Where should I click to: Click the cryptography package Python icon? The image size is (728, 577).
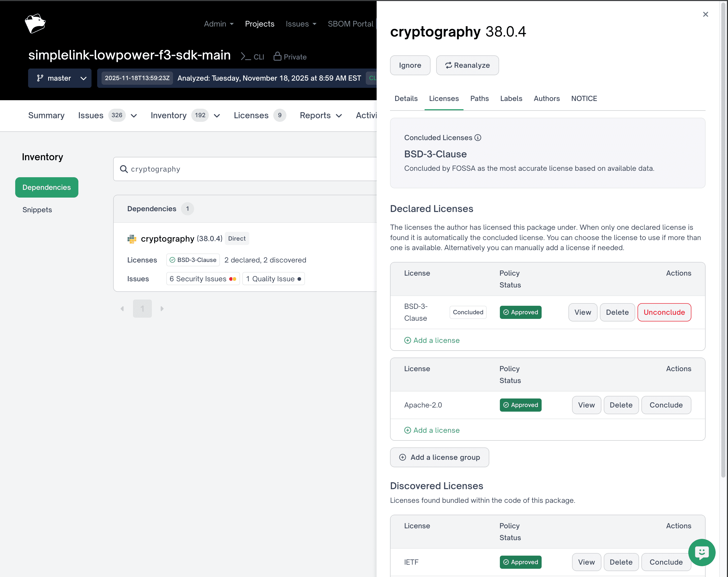132,239
